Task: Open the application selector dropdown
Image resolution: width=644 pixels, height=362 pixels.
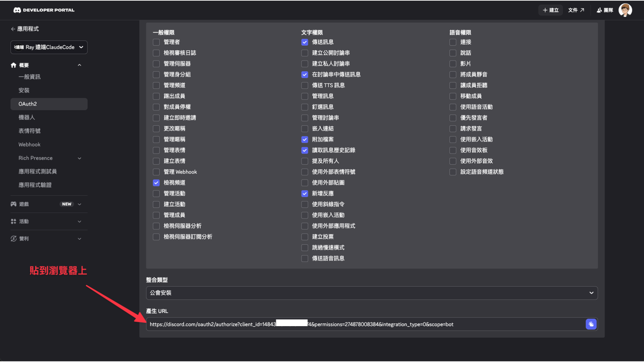Action: 49,47
